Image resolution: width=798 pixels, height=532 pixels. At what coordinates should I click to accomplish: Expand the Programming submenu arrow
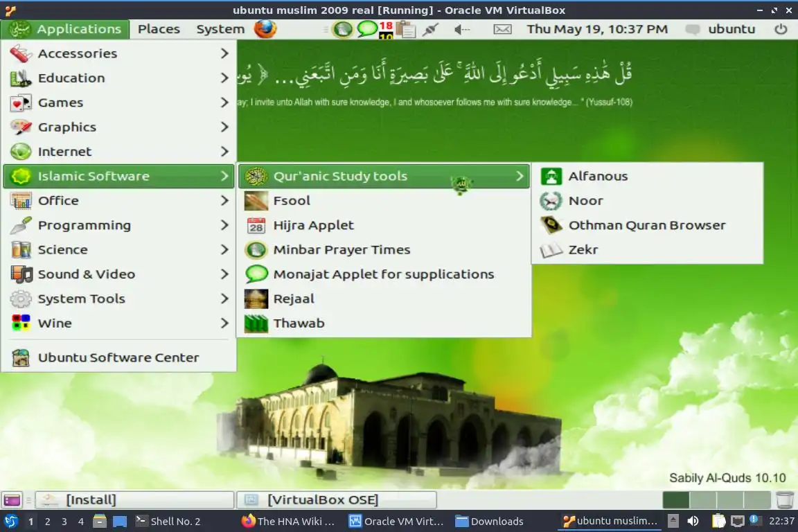pyautogui.click(x=224, y=225)
